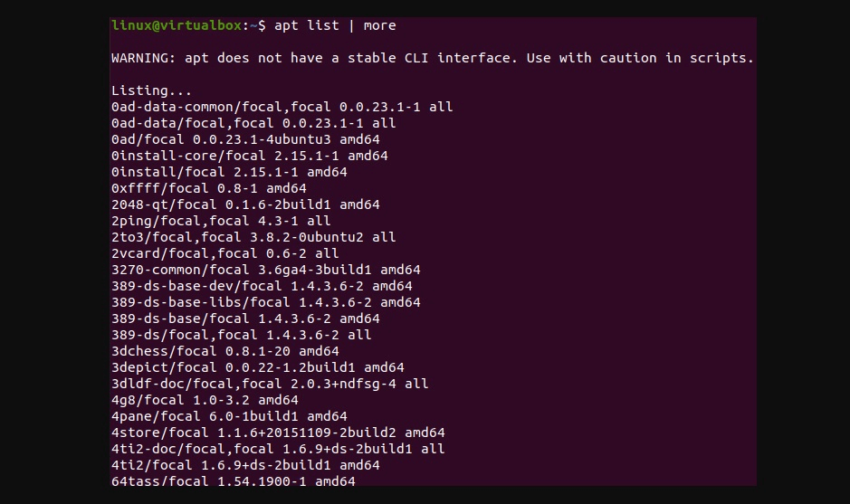Click the 0ad-data/focal package line
Screen dimensions: 850x504
[253, 123]
